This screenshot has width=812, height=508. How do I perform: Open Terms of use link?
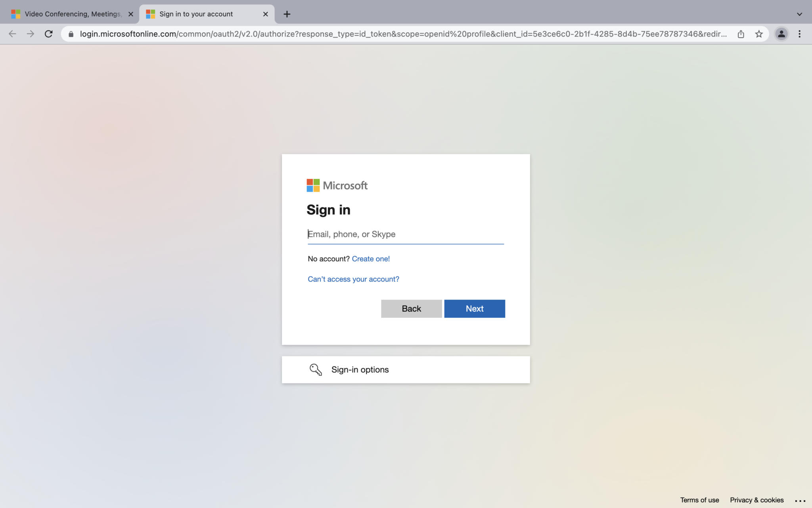pos(699,500)
